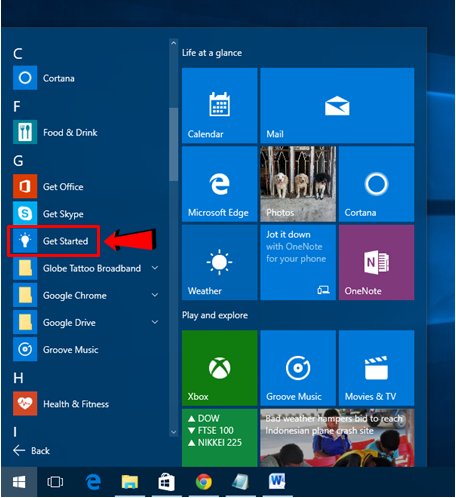The height and width of the screenshot is (498, 456).
Task: Jump to the letter C section header
Action: tap(18, 53)
